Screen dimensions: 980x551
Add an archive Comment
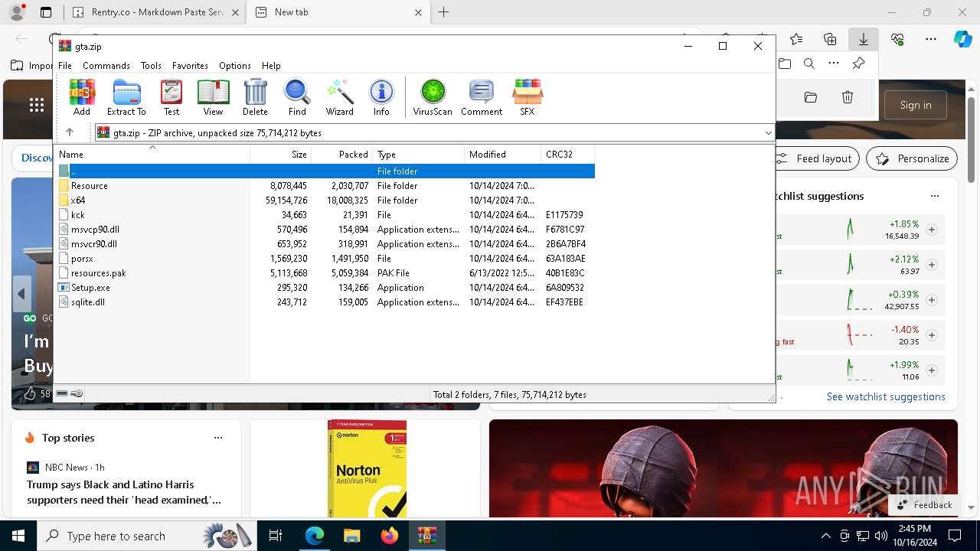[482, 97]
